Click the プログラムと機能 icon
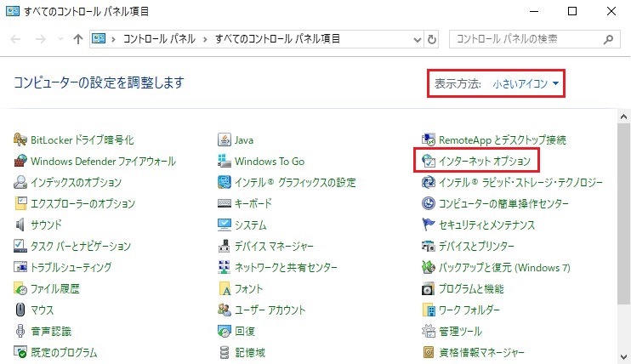 (x=429, y=288)
